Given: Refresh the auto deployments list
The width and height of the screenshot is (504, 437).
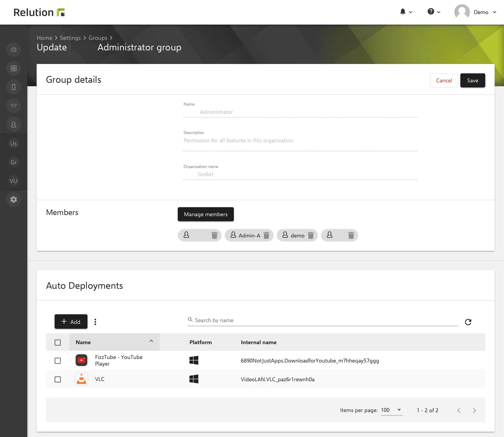Looking at the screenshot, I should [468, 322].
